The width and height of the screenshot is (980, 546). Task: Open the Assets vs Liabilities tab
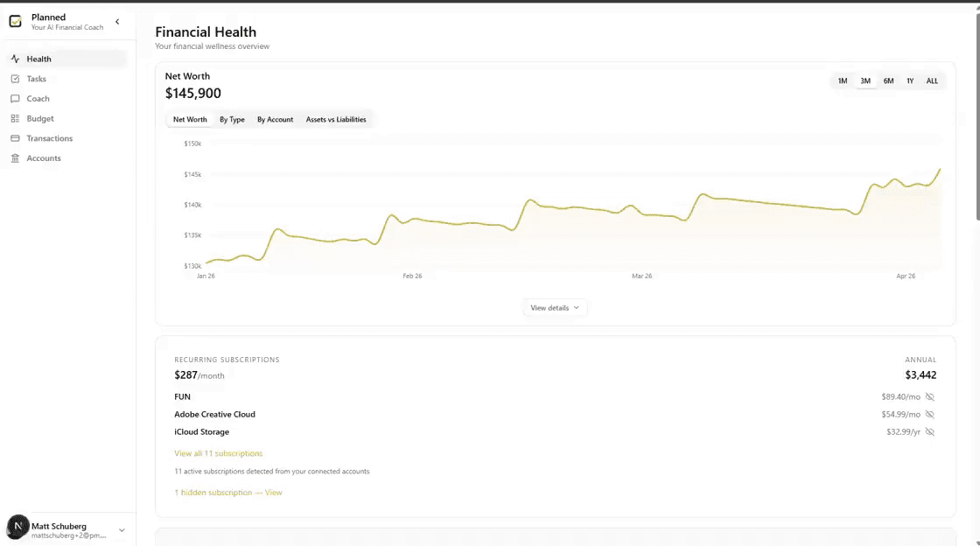[x=336, y=119]
